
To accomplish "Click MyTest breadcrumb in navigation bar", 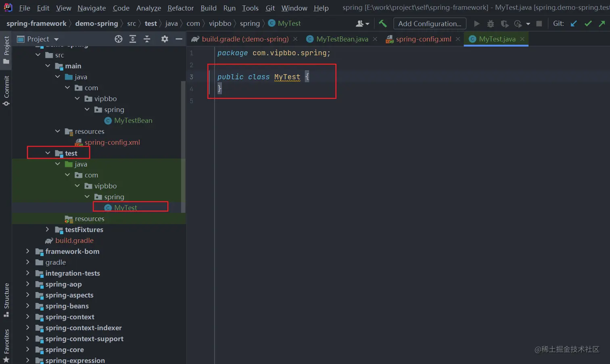I will [x=285, y=23].
